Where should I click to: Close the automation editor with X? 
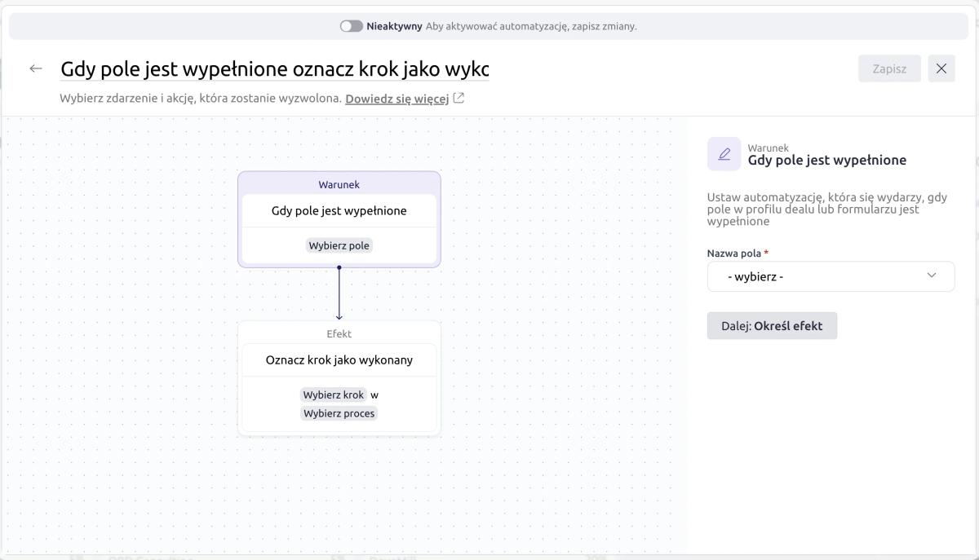coord(941,68)
